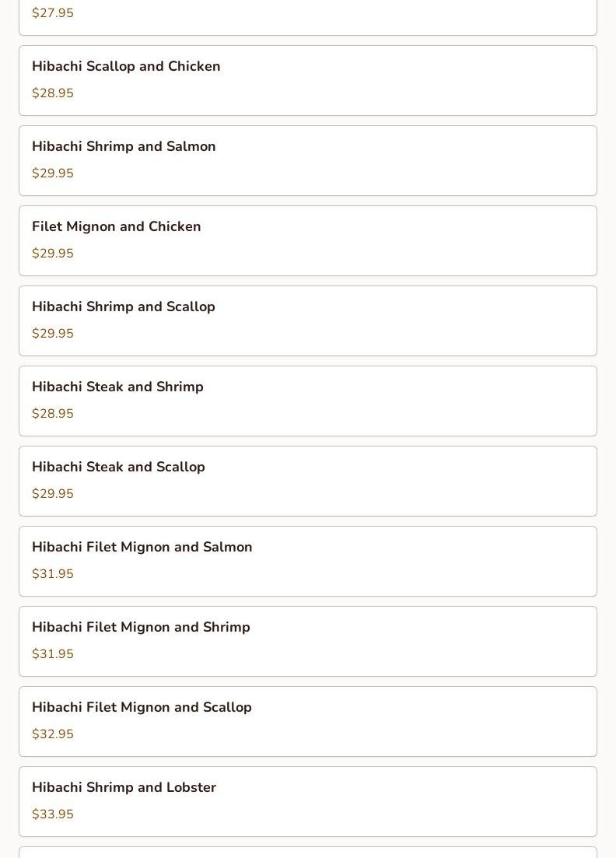The image size is (616, 858).
Task: Click the $32.95 price under Filet Mignon and Scallop
Action: tap(53, 734)
